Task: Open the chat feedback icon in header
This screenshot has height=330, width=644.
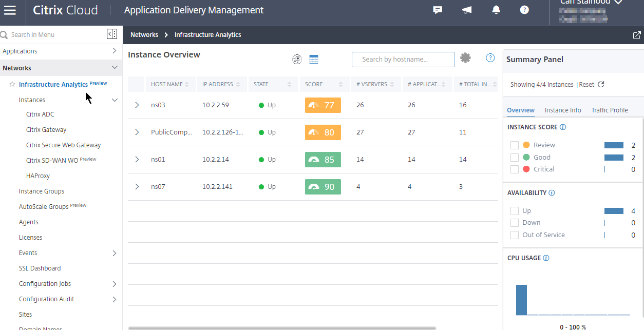Action: [438, 10]
